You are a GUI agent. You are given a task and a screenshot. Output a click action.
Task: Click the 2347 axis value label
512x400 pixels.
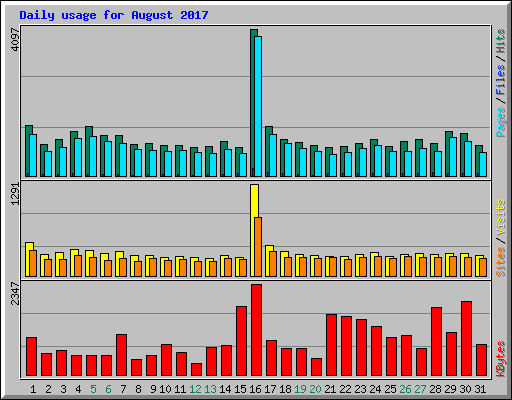[15, 293]
